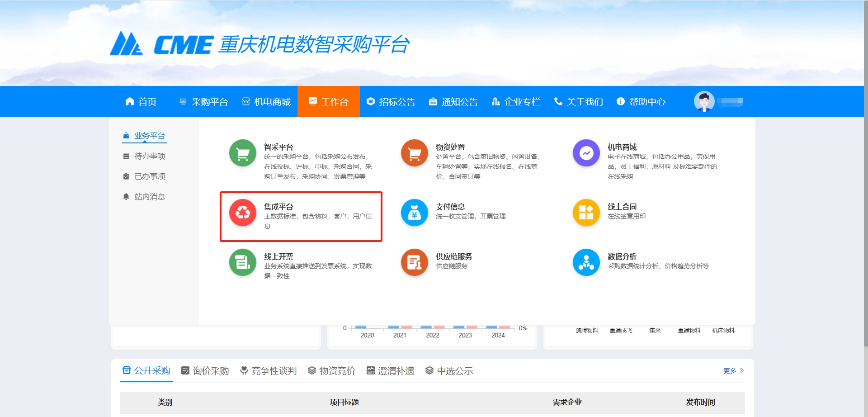Open the yellow 线上合同 grid icon

tap(586, 213)
